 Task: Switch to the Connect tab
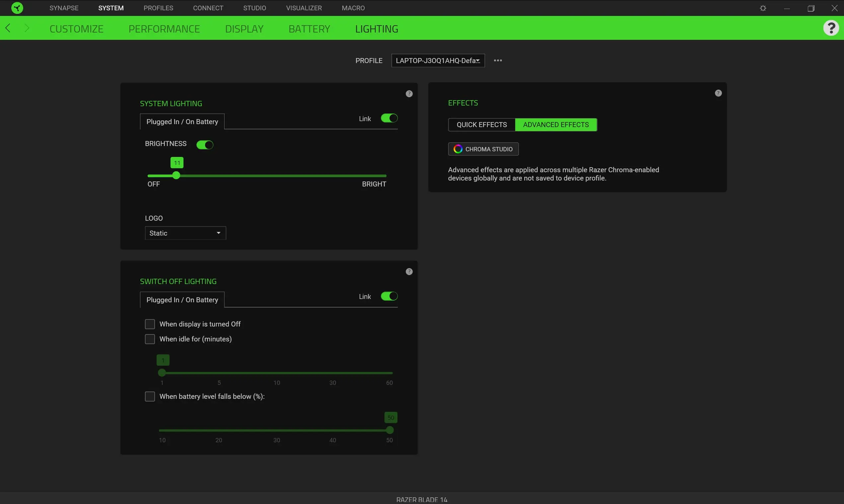[208, 8]
